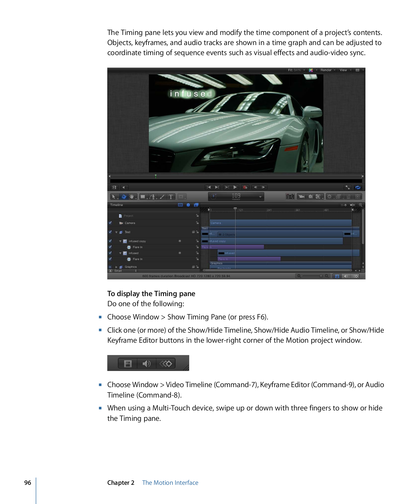Add a new Camera from toolbar

(x=302, y=197)
